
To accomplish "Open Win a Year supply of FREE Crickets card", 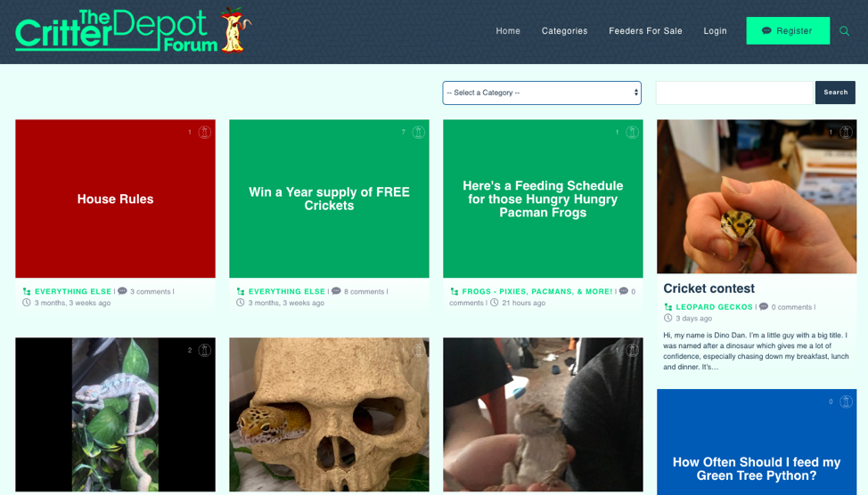I will coord(329,199).
